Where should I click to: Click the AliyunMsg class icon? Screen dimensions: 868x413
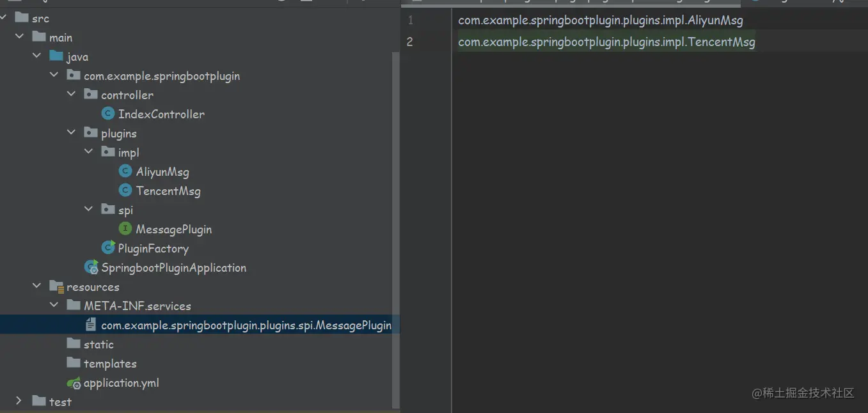[125, 171]
